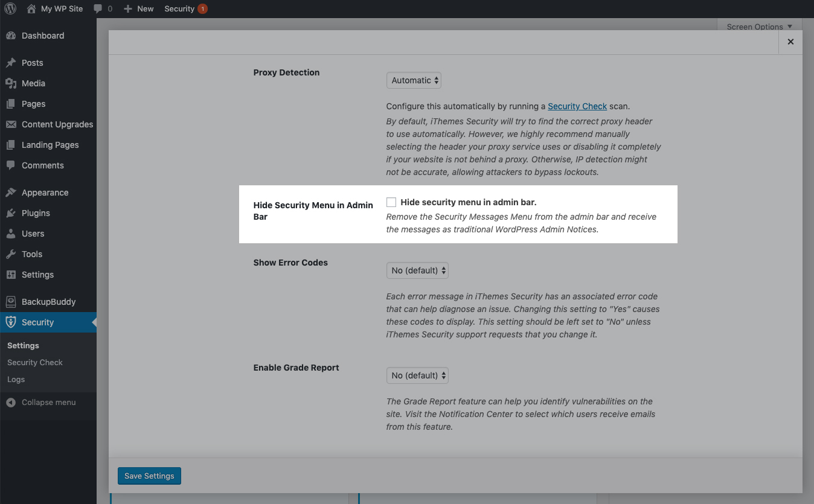Screen dimensions: 814x504
Task: Click the Media icon in sidebar
Action: pyautogui.click(x=11, y=83)
